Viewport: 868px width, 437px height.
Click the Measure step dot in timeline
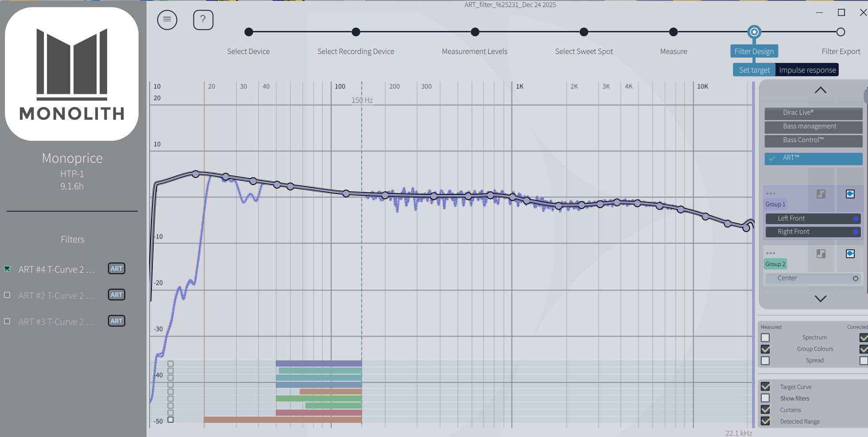pyautogui.click(x=673, y=32)
